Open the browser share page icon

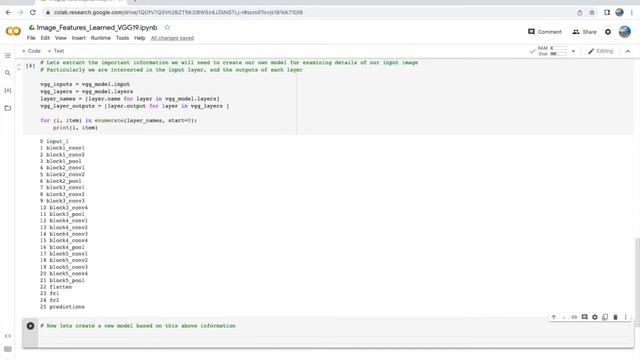pyautogui.click(x=580, y=12)
